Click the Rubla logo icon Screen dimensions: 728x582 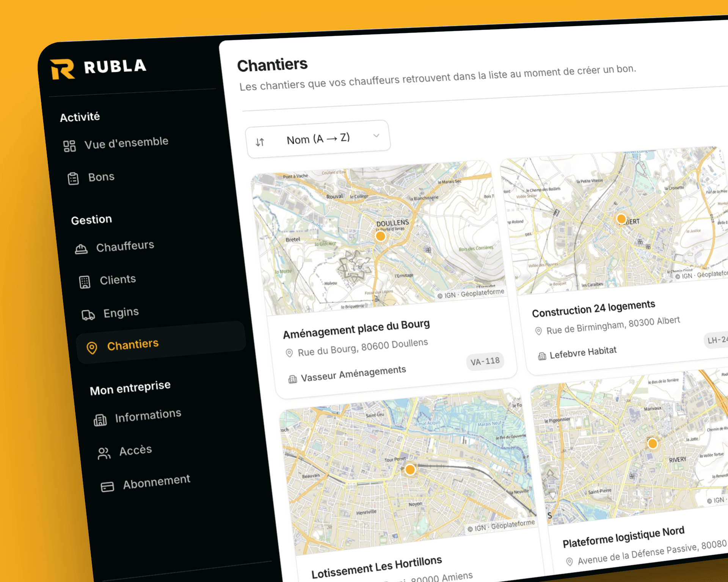pos(63,69)
